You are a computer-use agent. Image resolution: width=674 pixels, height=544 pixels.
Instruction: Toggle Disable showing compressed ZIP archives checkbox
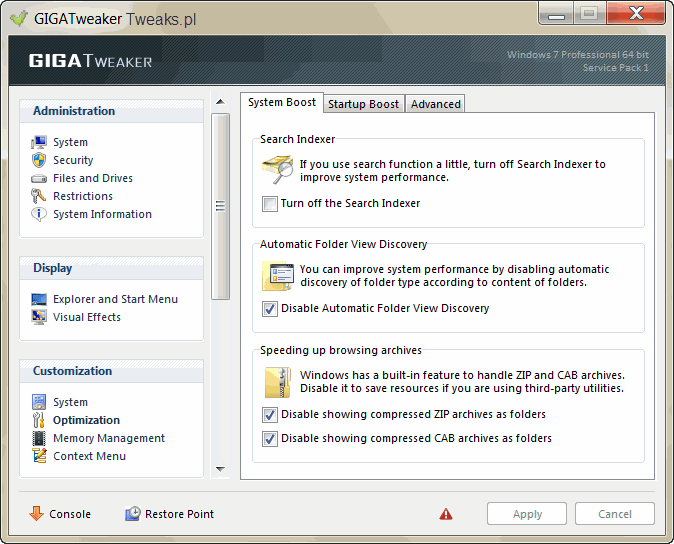tap(270, 415)
